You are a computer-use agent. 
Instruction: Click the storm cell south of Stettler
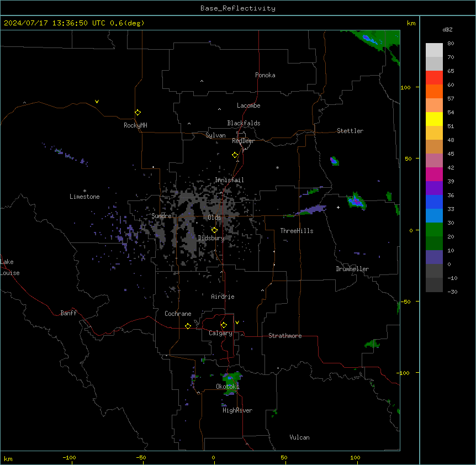click(334, 161)
